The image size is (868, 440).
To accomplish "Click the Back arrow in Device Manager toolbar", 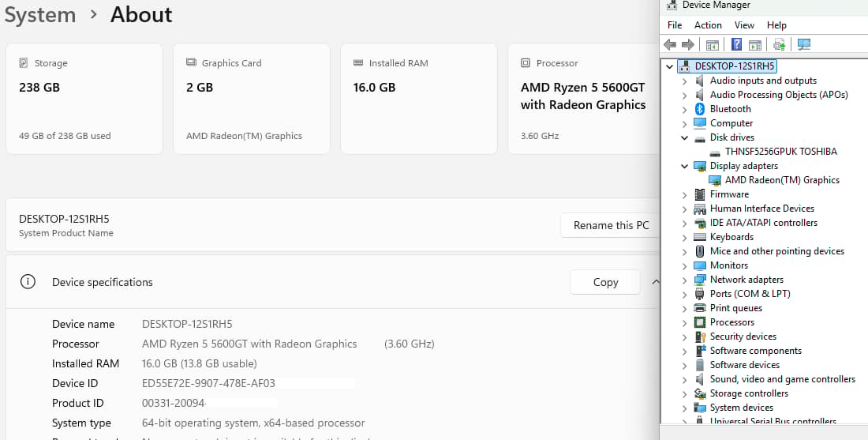I will click(670, 44).
